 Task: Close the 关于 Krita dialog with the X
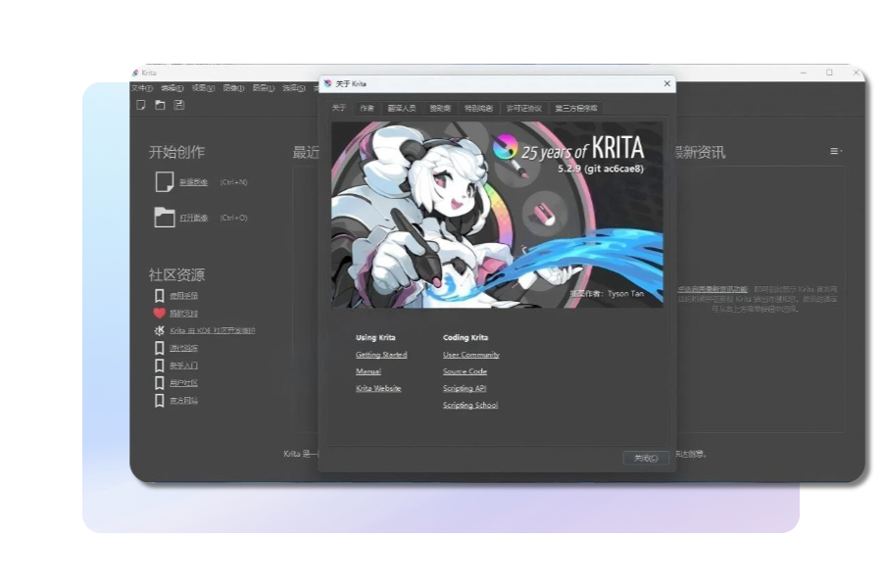click(x=667, y=83)
